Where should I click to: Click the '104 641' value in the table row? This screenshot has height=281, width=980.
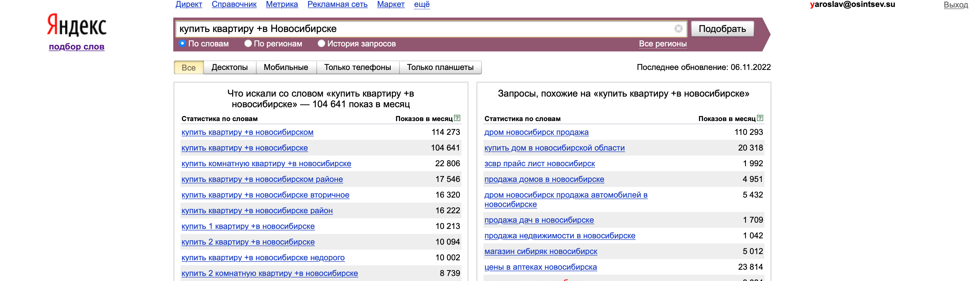tap(445, 148)
